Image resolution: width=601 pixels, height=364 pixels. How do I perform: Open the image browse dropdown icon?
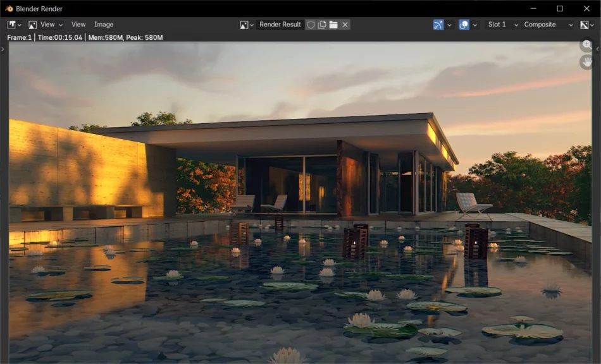(247, 25)
